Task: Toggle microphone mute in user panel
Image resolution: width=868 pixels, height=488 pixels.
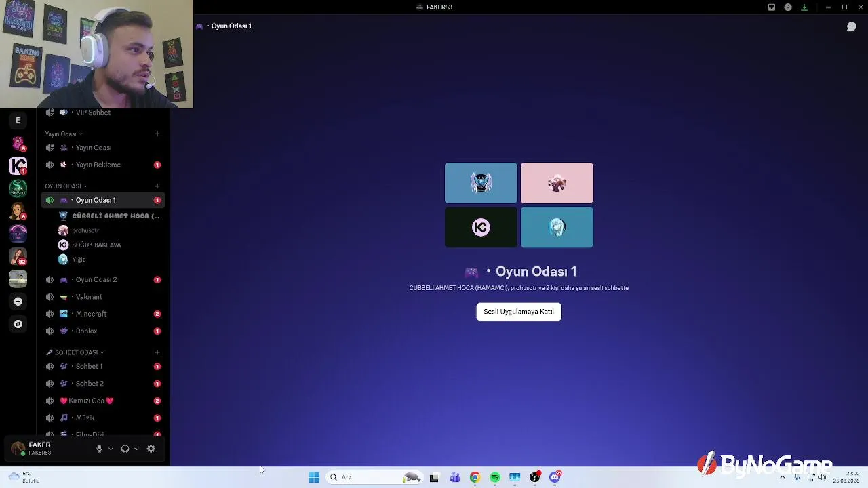Action: click(x=99, y=449)
